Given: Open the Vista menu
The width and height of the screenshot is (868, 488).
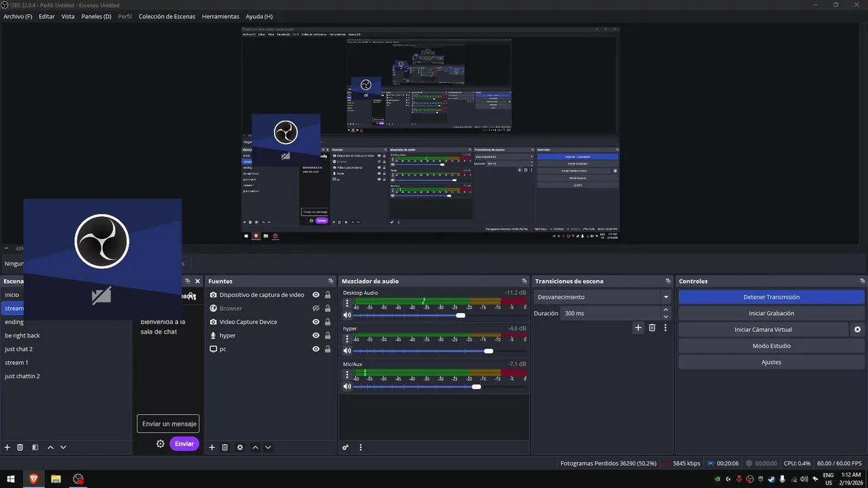Looking at the screenshot, I should (68, 16).
